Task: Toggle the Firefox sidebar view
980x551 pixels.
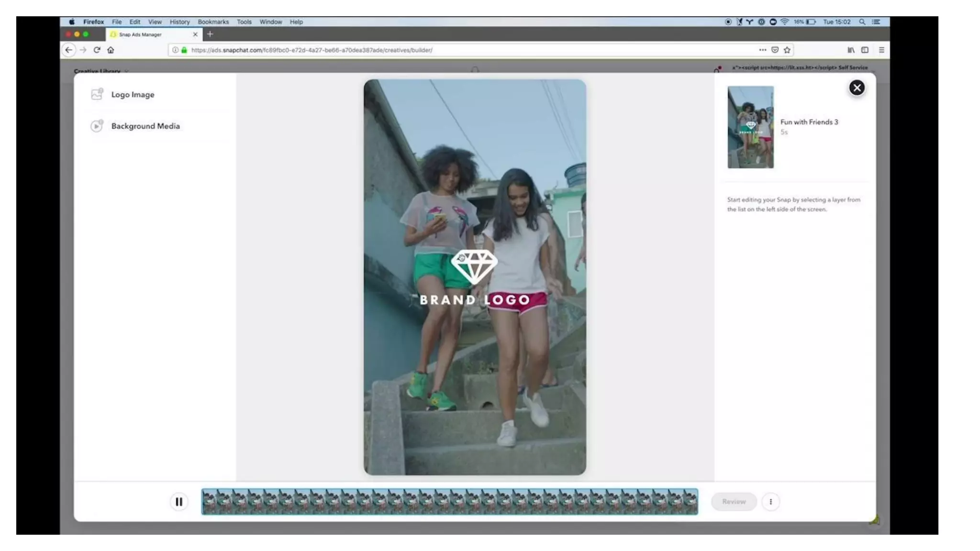Action: [x=865, y=50]
